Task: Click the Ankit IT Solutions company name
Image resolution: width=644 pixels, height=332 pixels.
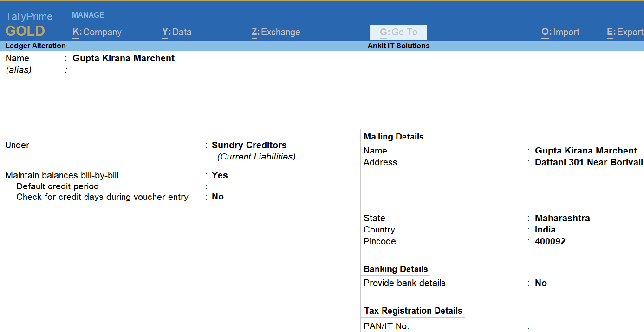Action: [x=398, y=46]
